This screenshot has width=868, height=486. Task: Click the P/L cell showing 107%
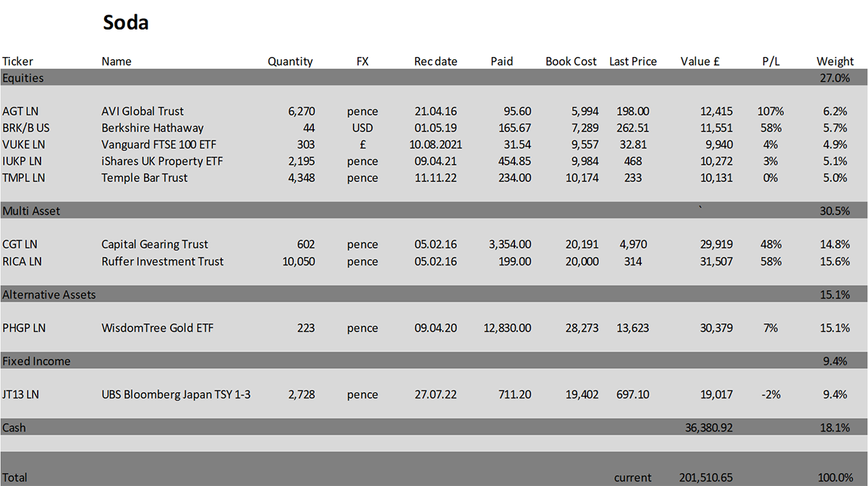770,111
